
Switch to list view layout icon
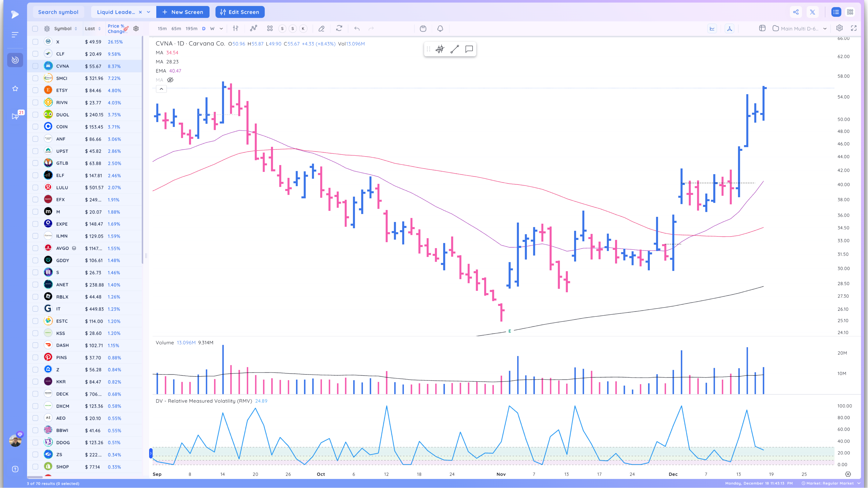click(x=836, y=12)
